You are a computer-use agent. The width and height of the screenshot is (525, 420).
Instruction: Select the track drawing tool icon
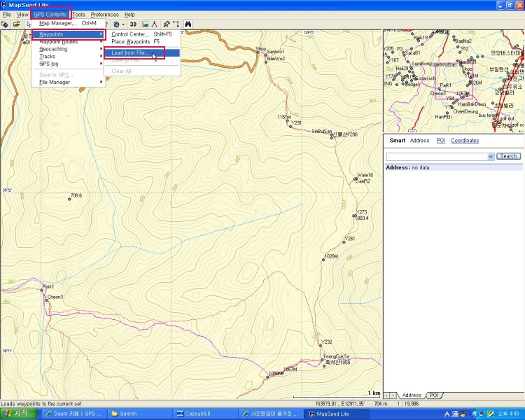(154, 24)
